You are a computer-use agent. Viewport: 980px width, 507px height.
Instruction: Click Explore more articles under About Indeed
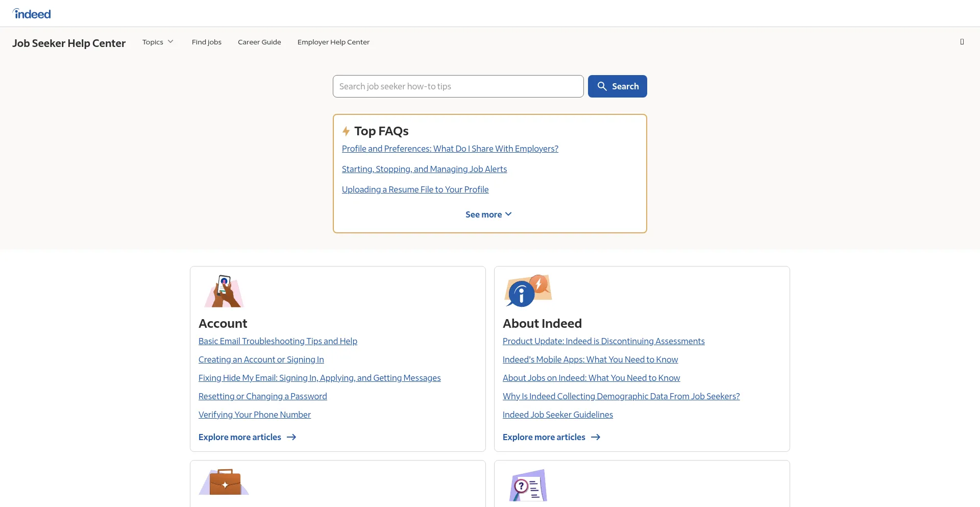coord(551,437)
